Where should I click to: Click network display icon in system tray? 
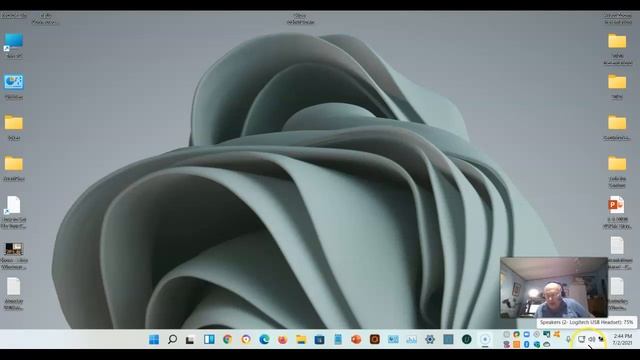pyautogui.click(x=581, y=339)
